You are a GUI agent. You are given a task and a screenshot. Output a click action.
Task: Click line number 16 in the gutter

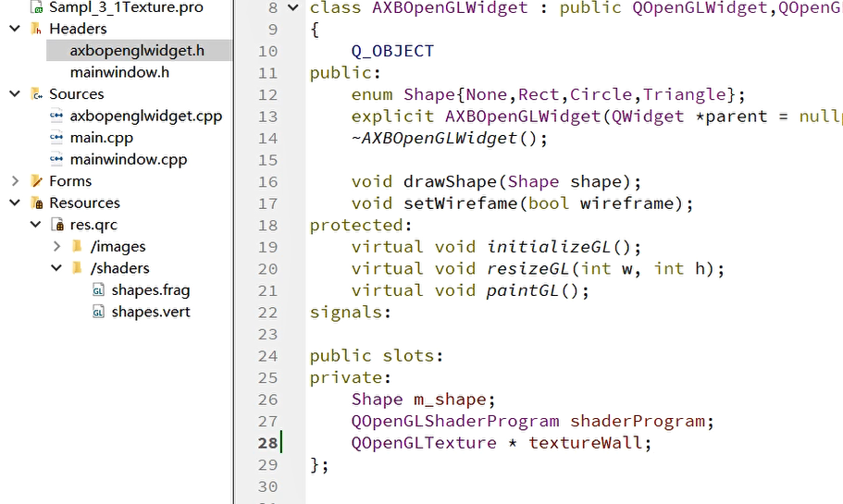pyautogui.click(x=267, y=182)
